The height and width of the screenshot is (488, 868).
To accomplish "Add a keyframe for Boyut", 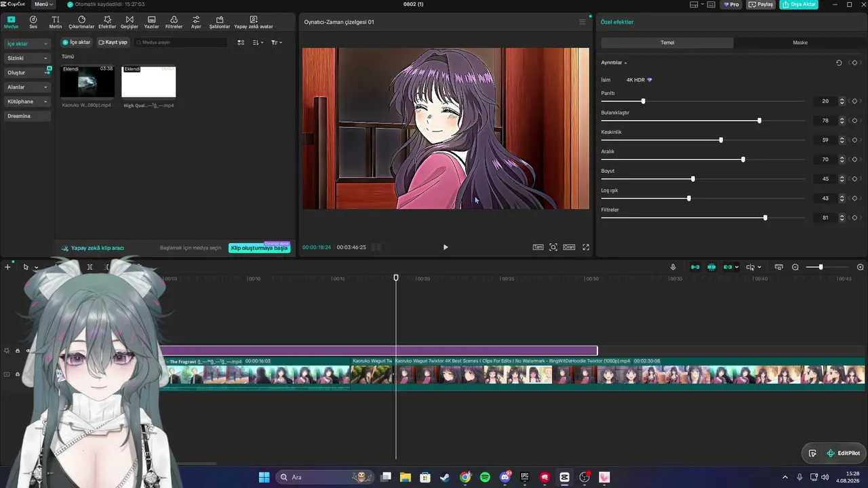I will (854, 179).
